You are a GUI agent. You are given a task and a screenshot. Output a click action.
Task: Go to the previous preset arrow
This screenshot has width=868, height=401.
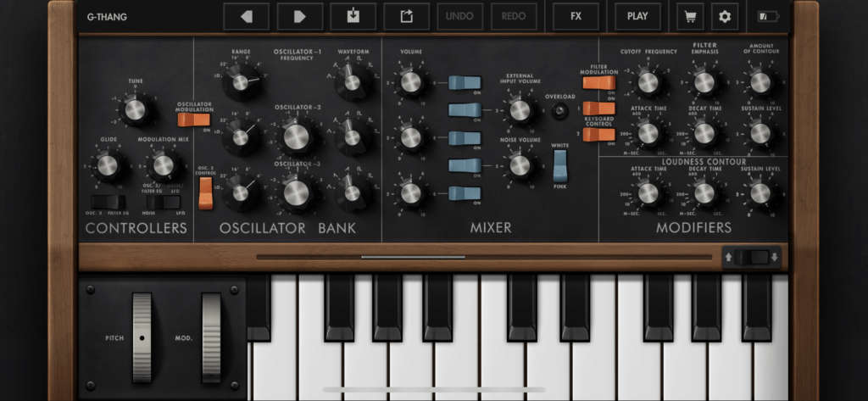click(x=247, y=17)
